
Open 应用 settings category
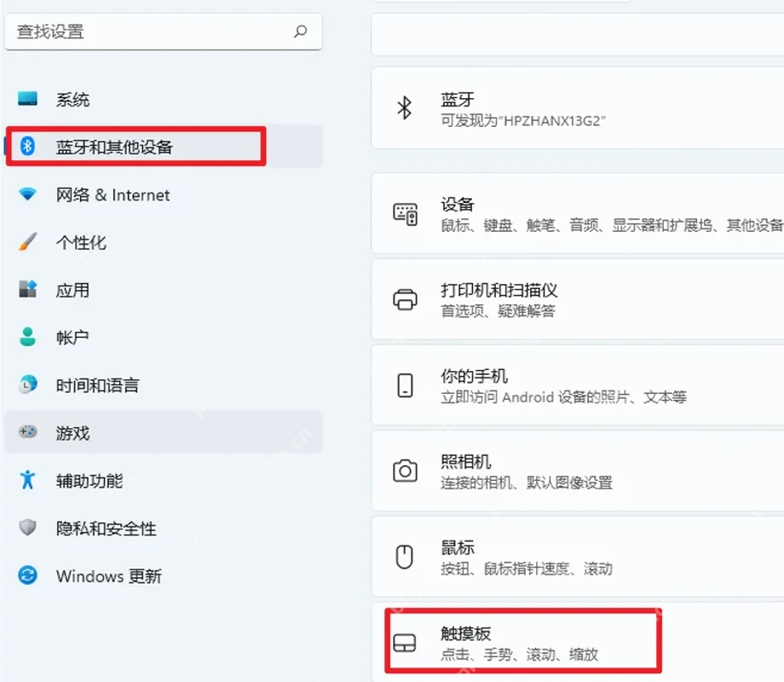[163, 290]
